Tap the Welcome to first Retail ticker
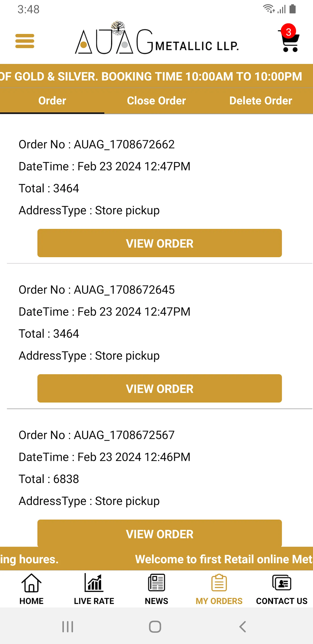Viewport: 313px width, 644px height. tap(224, 559)
